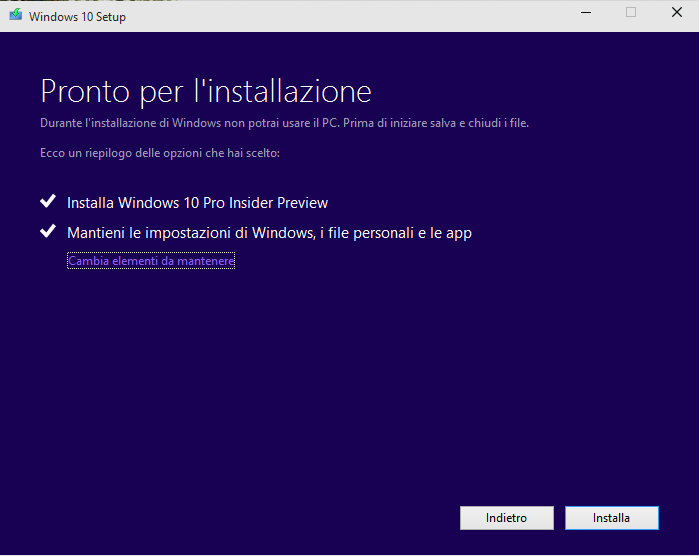
Task: Click the Installa button
Action: pos(612,518)
